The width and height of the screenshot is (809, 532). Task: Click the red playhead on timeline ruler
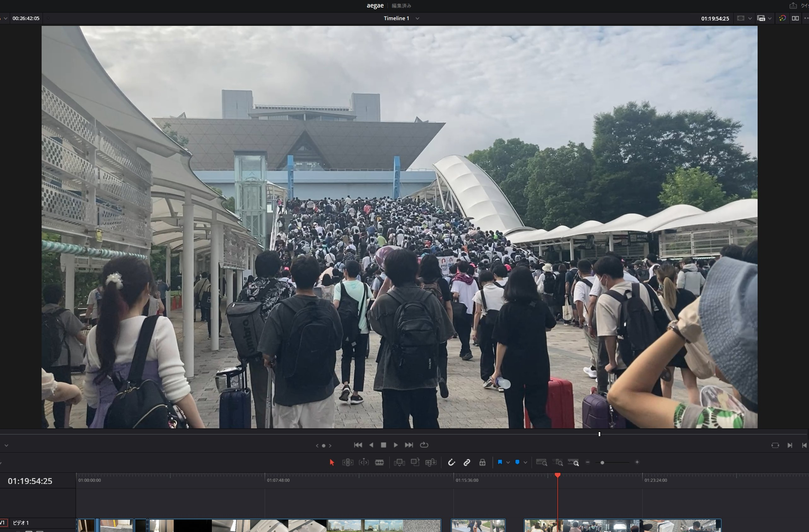pos(557,475)
